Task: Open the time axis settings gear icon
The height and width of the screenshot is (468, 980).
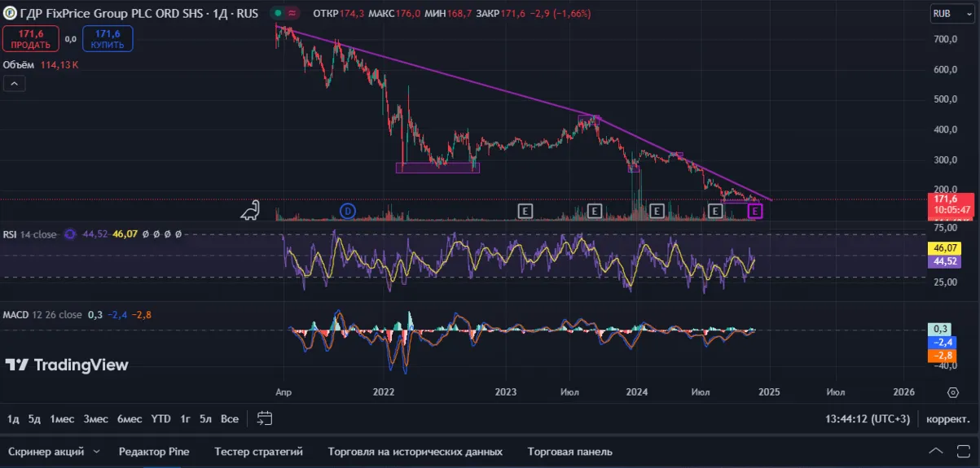Action: [x=952, y=392]
